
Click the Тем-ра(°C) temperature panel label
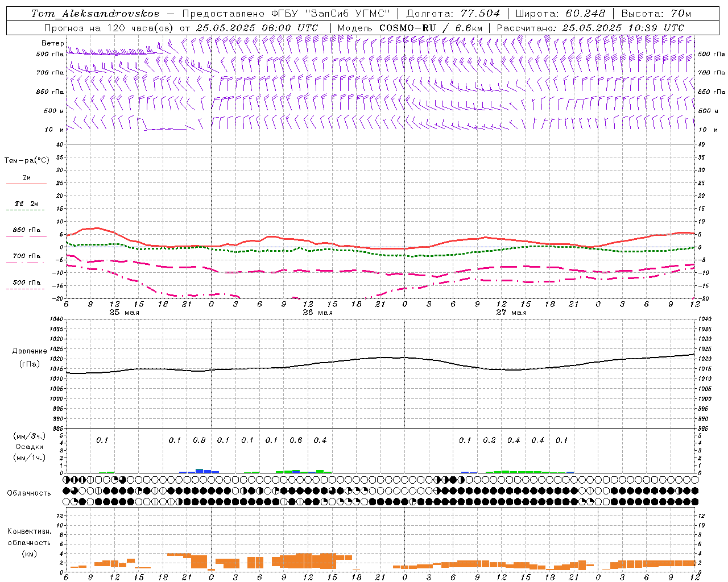(x=27, y=161)
